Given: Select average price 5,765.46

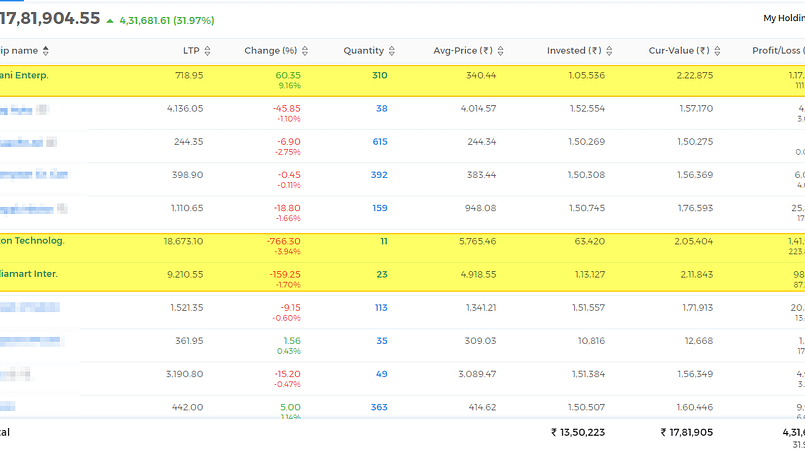Looking at the screenshot, I should click(477, 241).
